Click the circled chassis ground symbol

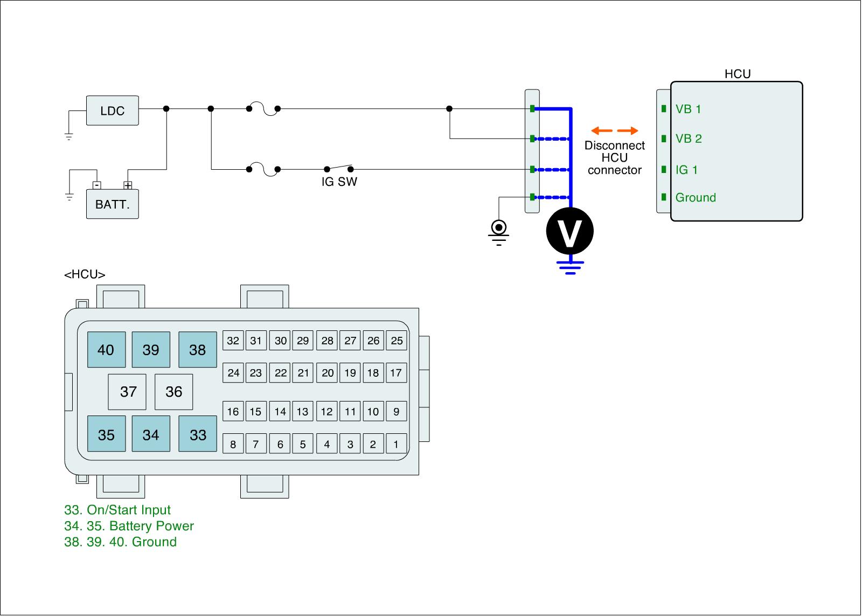click(x=499, y=227)
